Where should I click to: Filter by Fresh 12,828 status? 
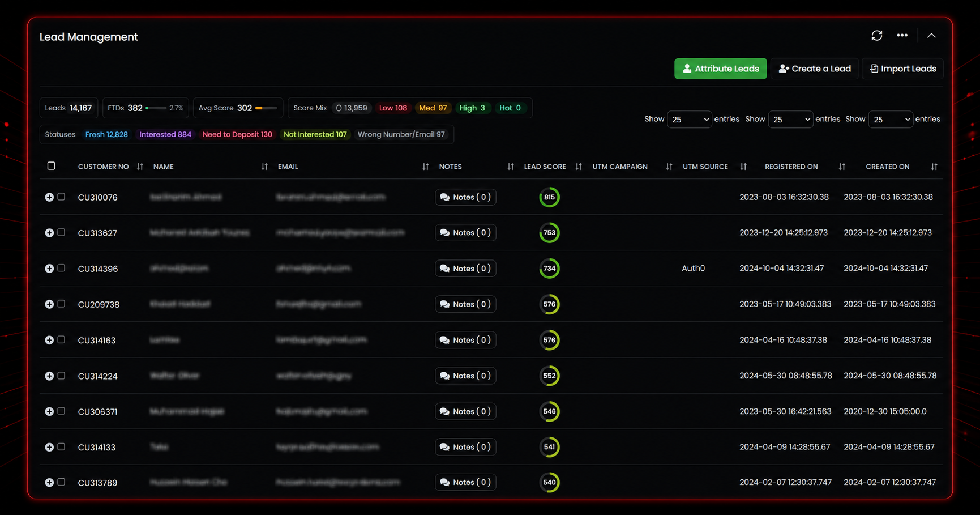106,134
